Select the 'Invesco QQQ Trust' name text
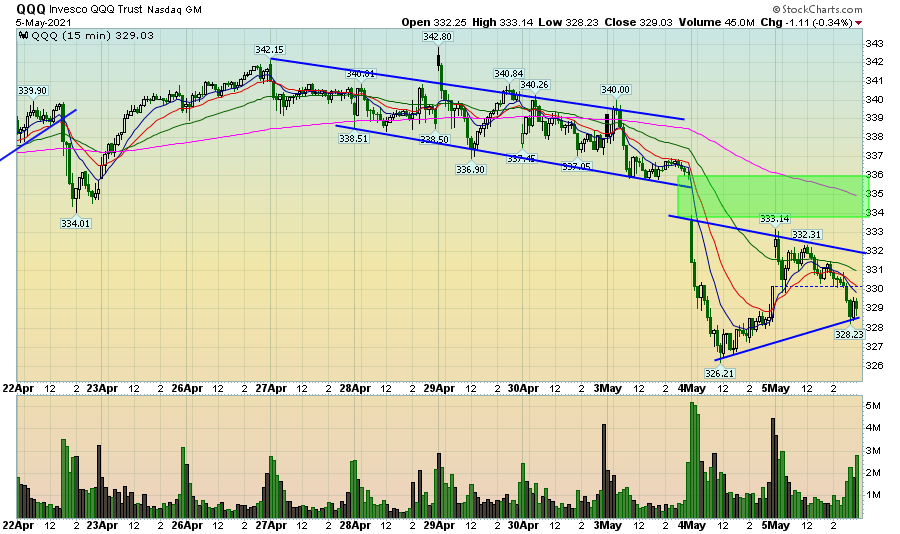The height and width of the screenshot is (534, 900). pos(96,9)
